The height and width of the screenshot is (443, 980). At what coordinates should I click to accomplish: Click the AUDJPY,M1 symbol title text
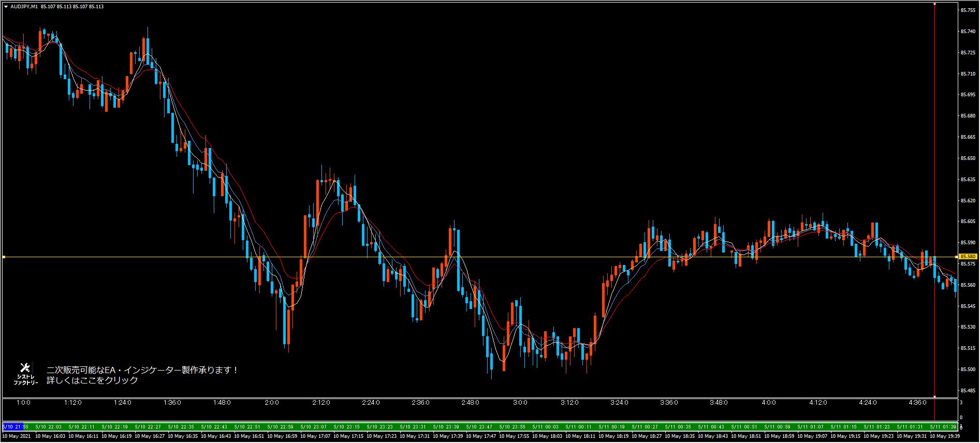(x=24, y=6)
